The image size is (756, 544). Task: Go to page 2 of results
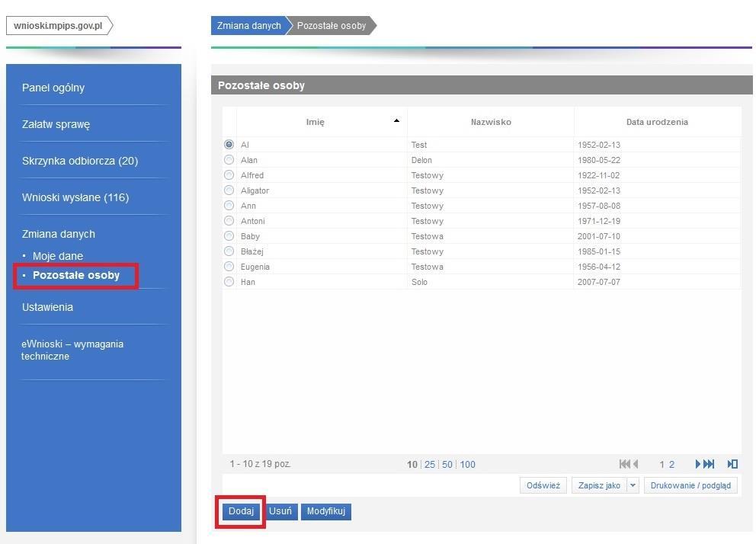671,465
